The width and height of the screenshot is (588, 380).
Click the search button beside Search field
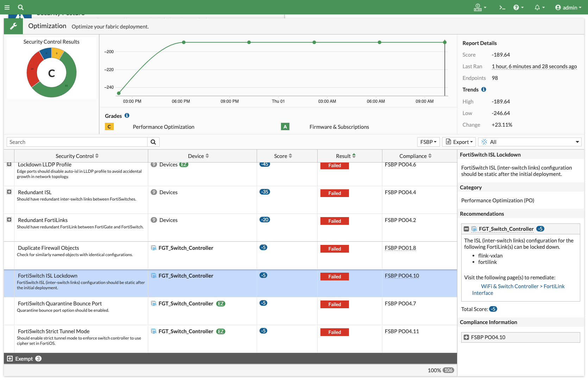click(x=153, y=142)
